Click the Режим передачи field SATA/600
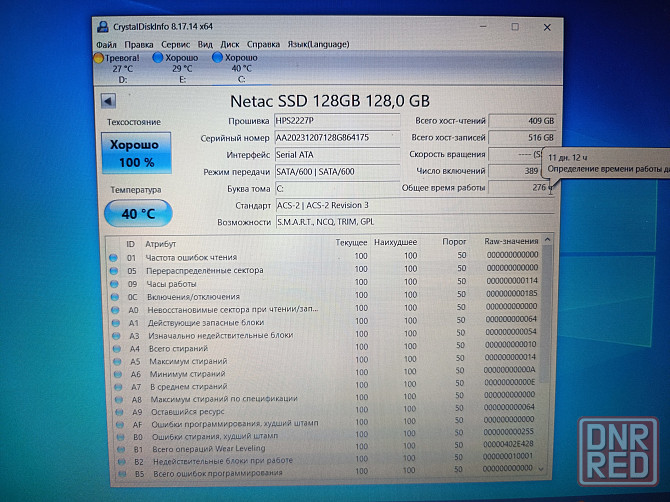Viewport: 670px width, 502px height. (x=337, y=172)
